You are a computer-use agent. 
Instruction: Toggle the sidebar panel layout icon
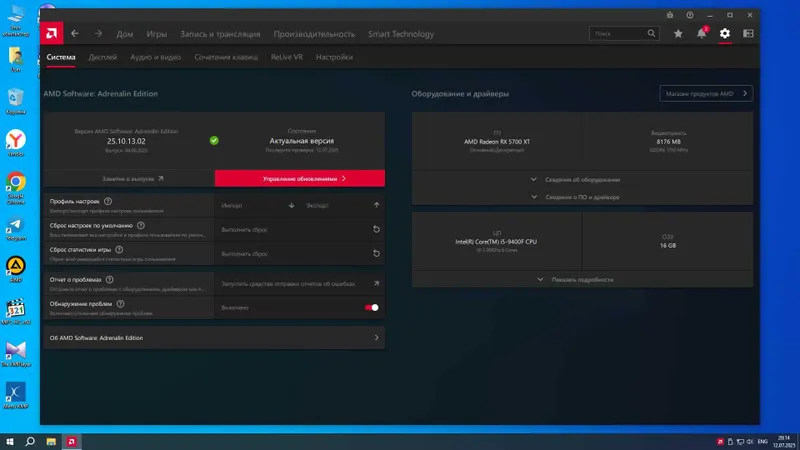pos(748,34)
